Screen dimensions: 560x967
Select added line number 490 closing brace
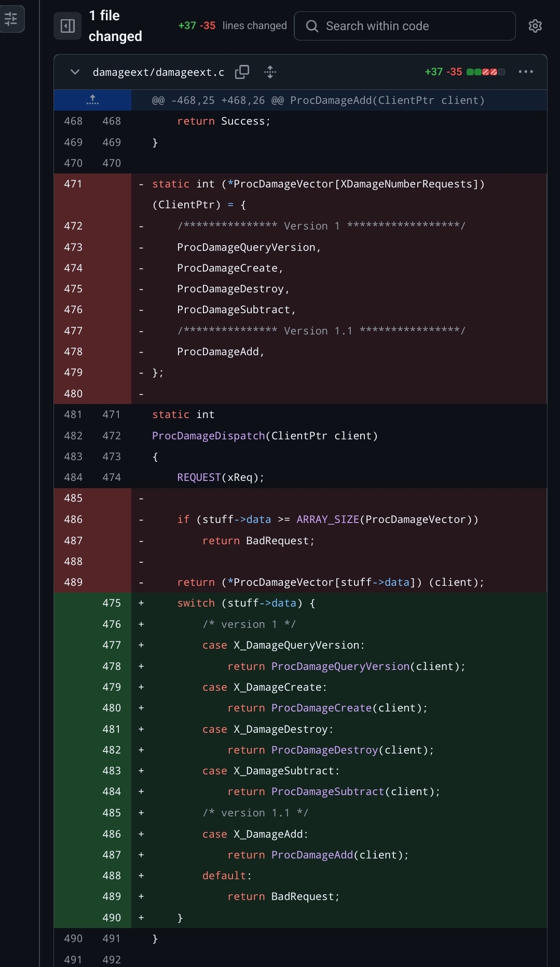pyautogui.click(x=112, y=918)
